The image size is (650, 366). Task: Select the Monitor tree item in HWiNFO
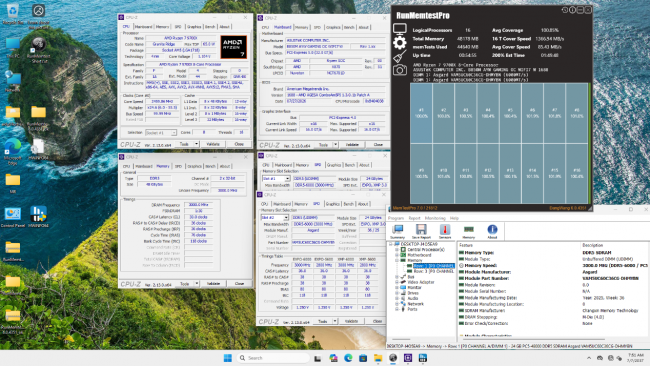click(x=414, y=287)
